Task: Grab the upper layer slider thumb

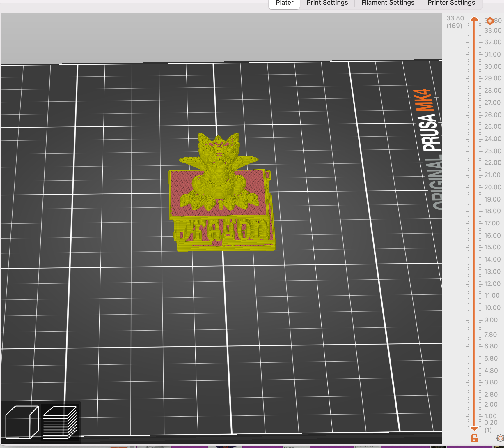Action: (474, 19)
